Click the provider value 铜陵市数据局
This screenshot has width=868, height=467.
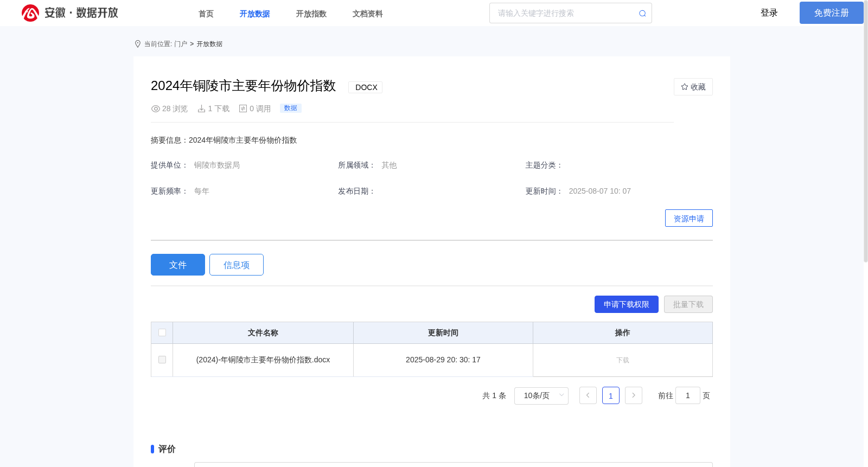[x=217, y=165]
